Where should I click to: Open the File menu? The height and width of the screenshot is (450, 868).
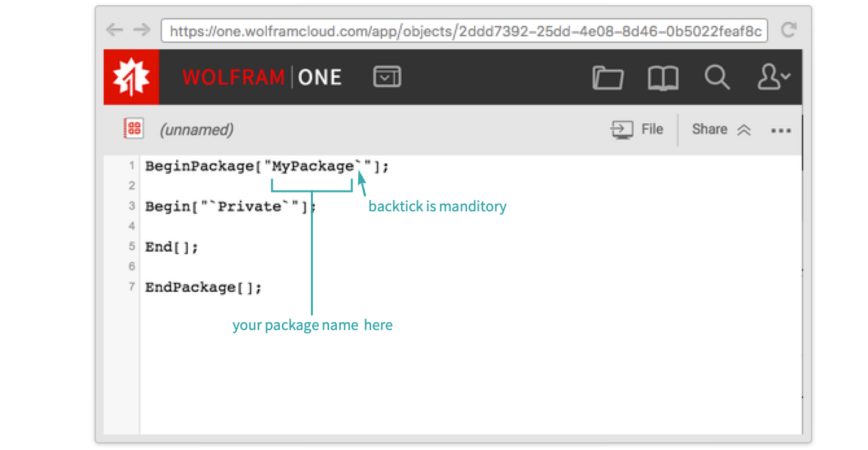click(x=637, y=129)
